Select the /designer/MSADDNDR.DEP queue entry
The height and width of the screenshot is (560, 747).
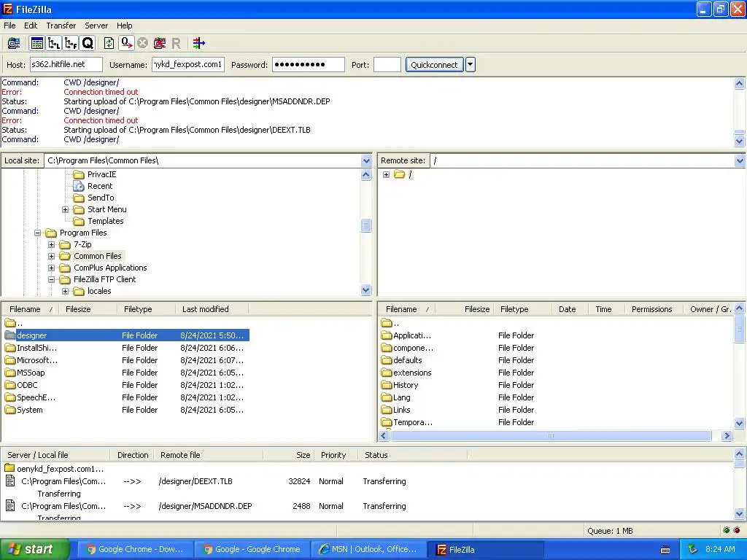click(x=206, y=506)
